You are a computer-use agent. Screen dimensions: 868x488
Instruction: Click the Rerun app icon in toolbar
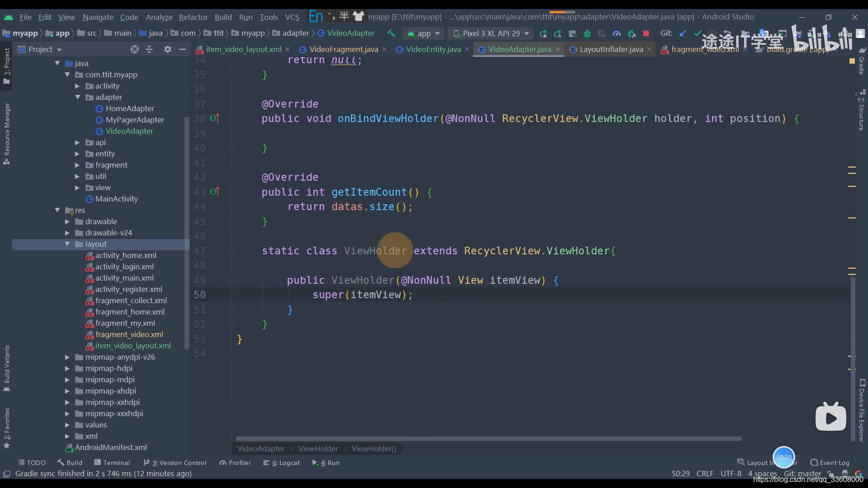[x=543, y=33]
